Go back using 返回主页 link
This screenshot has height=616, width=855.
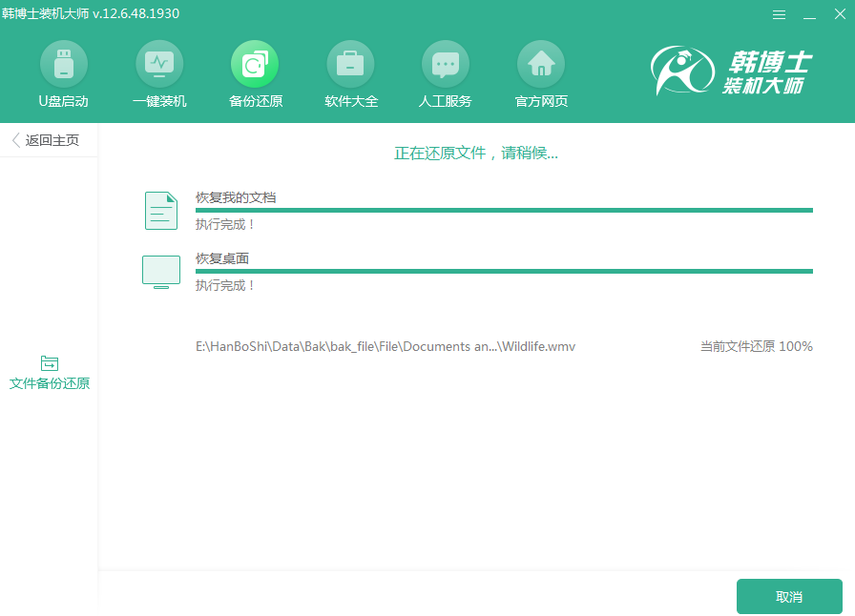pyautogui.click(x=48, y=139)
